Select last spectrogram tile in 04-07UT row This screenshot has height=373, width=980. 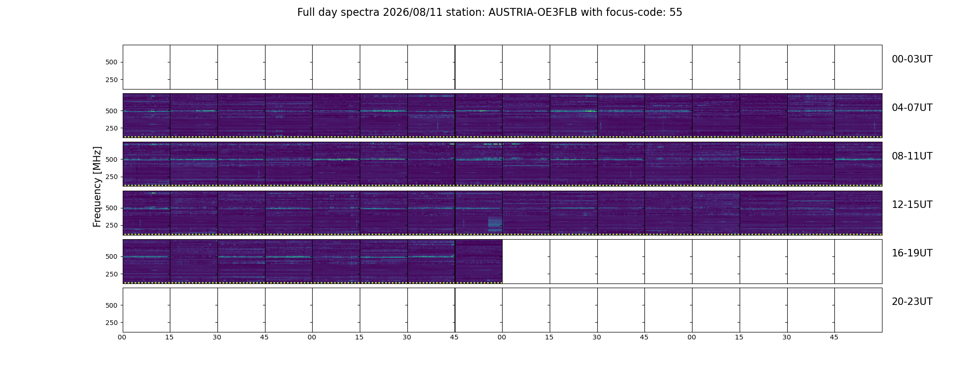click(x=858, y=116)
